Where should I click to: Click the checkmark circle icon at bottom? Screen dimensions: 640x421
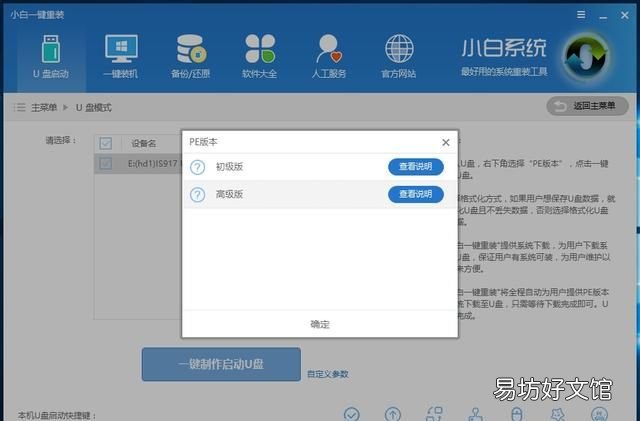(x=351, y=414)
